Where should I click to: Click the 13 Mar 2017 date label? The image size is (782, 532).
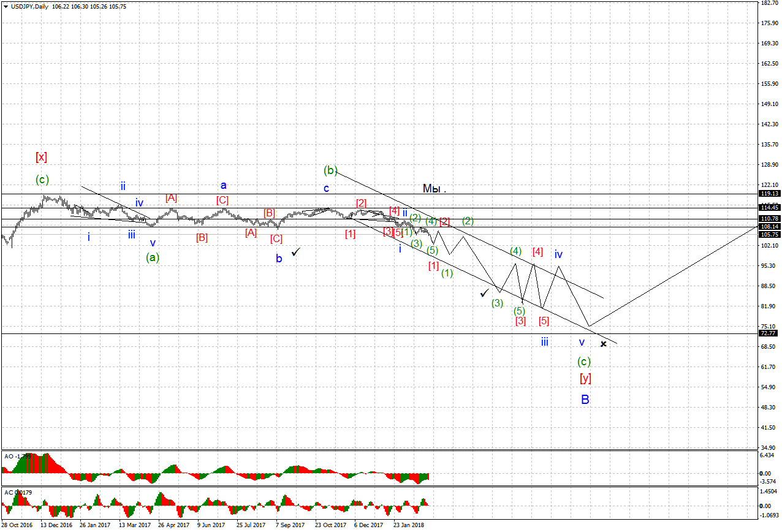135,525
